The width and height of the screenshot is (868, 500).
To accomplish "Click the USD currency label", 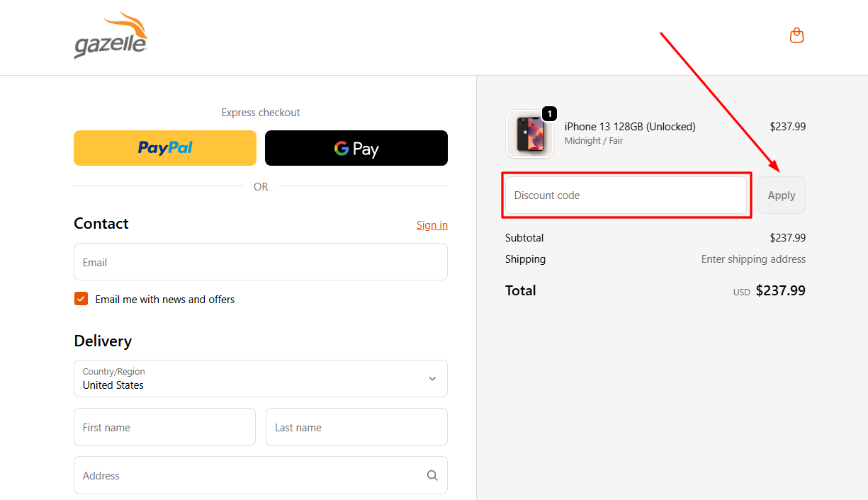I will 742,292.
